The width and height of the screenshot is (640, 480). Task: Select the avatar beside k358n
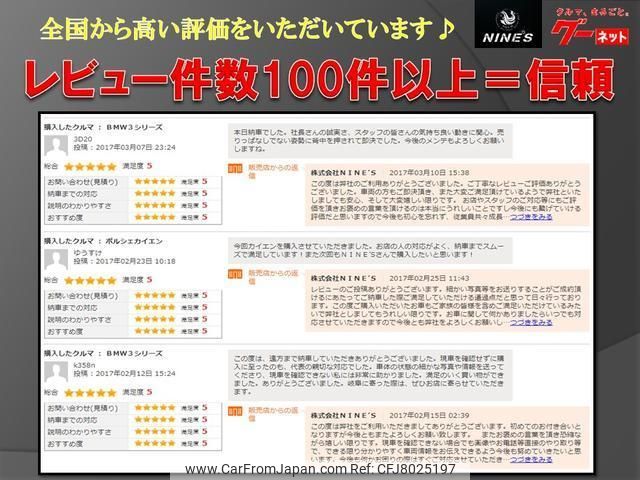tap(58, 369)
